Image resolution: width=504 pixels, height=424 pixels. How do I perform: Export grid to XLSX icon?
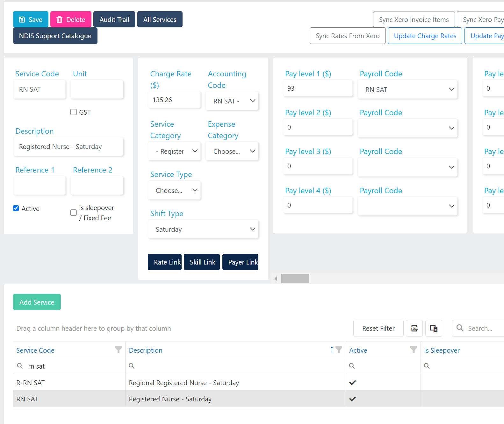click(x=414, y=328)
